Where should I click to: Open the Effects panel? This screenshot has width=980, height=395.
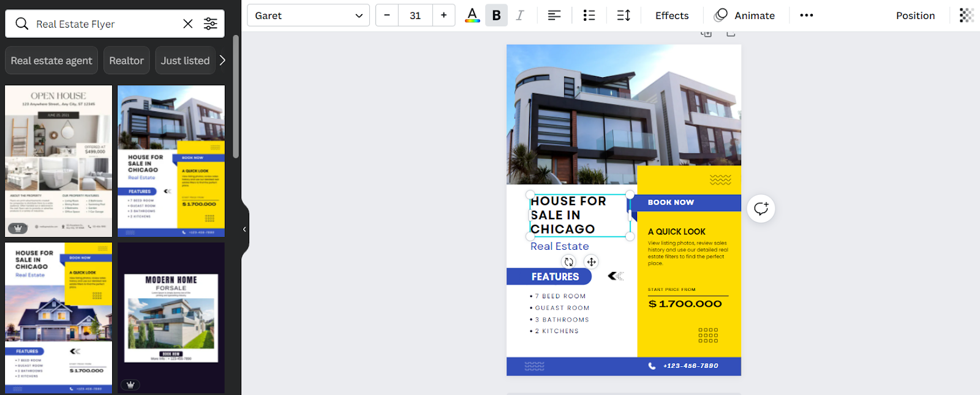pyautogui.click(x=672, y=15)
